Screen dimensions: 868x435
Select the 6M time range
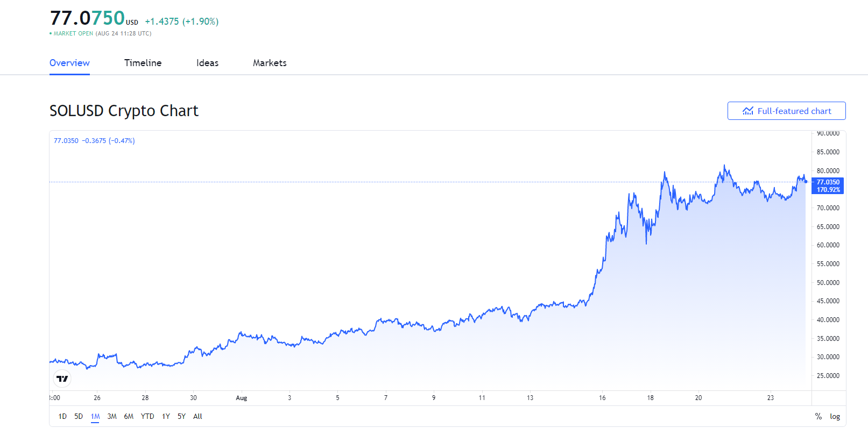click(x=129, y=416)
